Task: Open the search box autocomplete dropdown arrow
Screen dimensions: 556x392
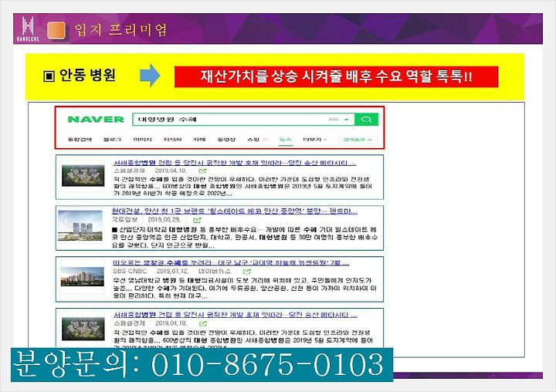Action: click(x=347, y=120)
